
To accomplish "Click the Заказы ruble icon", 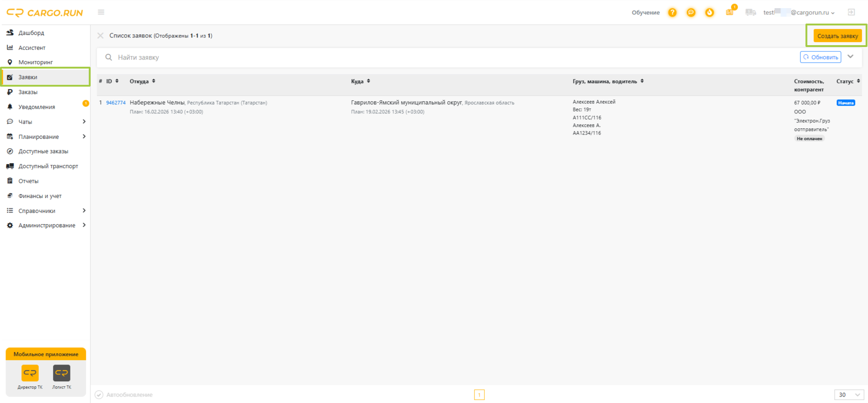I will pos(10,92).
